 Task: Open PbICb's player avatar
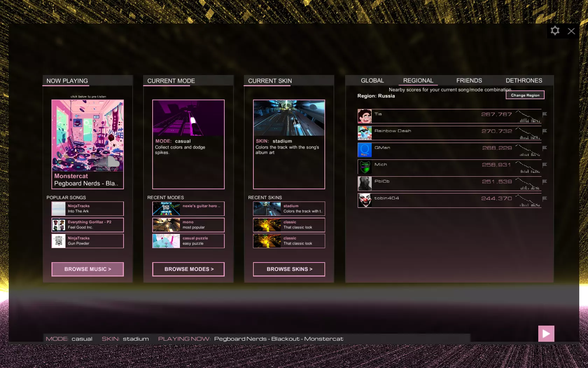pos(365,183)
